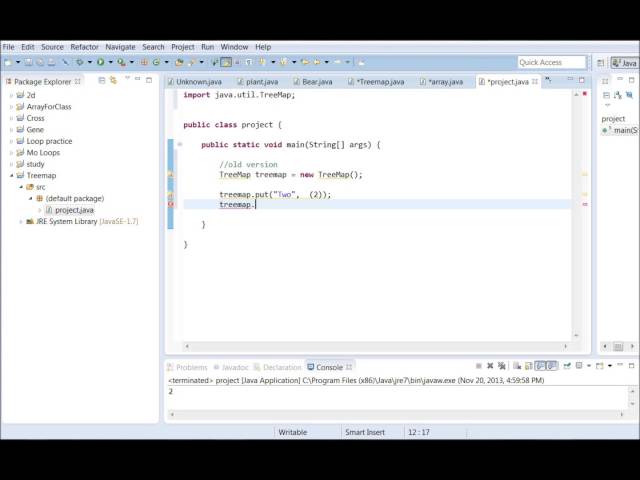
Task: Click Link with Editor in Package Explorer
Action: click(113, 80)
